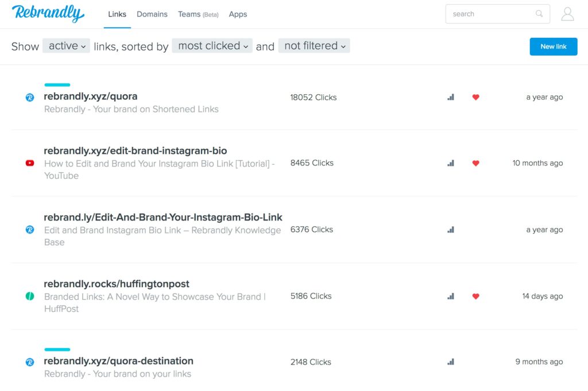Click the YouTube favicon on edit-brand-instagram-bio
This screenshot has width=588, height=391.
tap(29, 163)
